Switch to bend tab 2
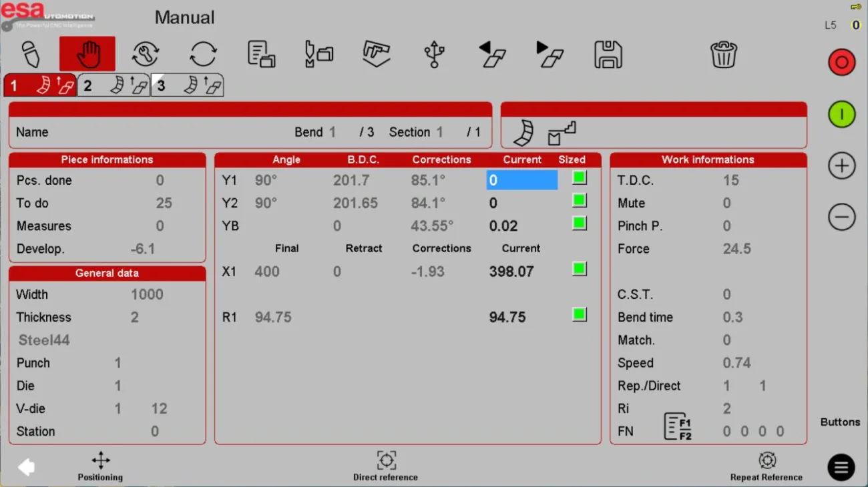868x487 pixels. point(114,85)
